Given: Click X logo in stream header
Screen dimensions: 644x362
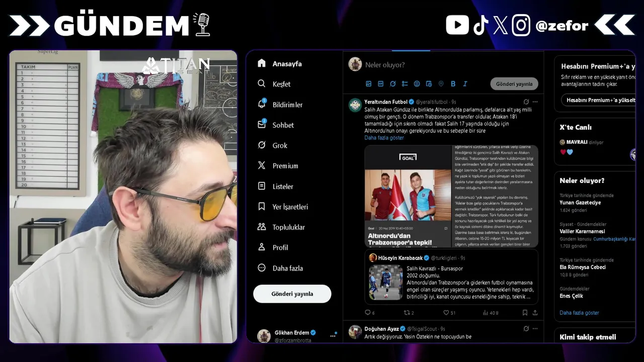Looking at the screenshot, I should pyautogui.click(x=500, y=25).
